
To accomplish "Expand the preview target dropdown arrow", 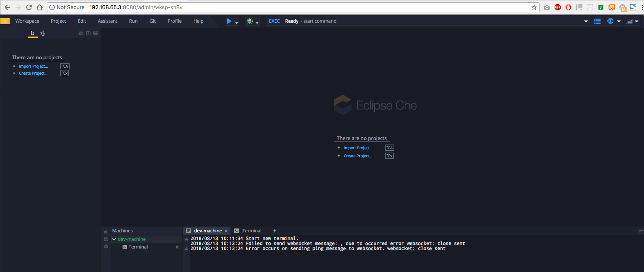I will coord(619,22).
